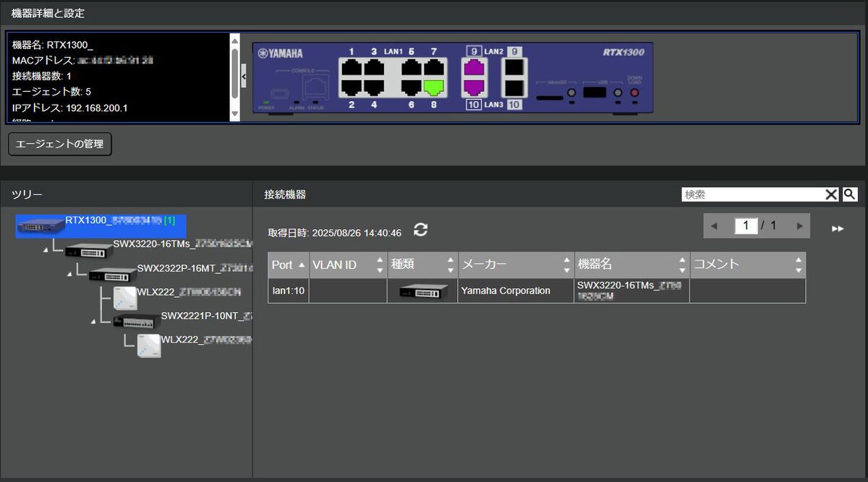
Task: Click the device info scroll up arrow
Action: coord(234,40)
